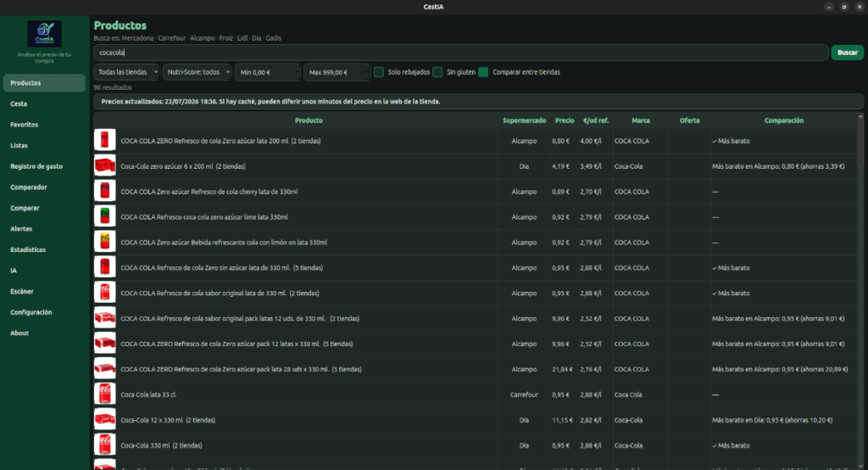Open the Todas las tiendas dropdown
This screenshot has height=470, width=868.
(x=127, y=72)
